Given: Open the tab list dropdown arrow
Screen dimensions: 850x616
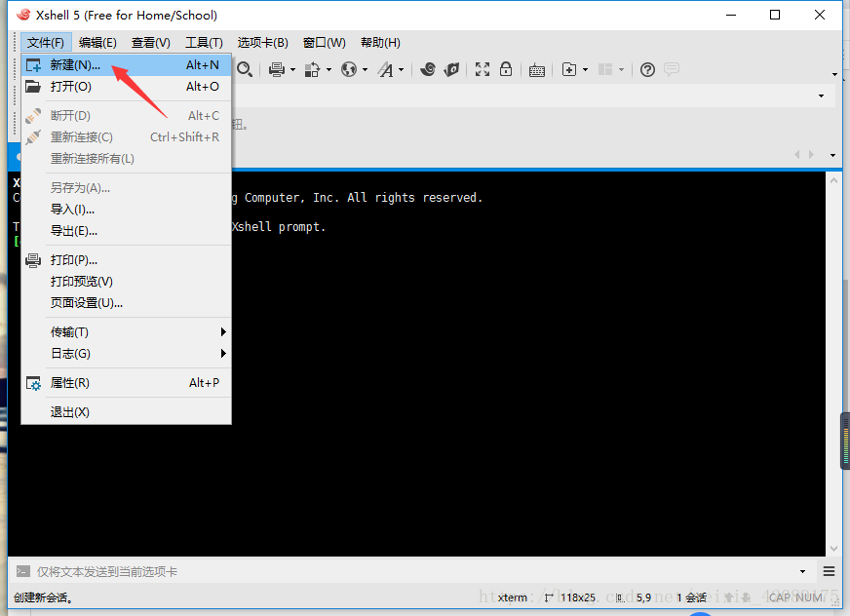Looking at the screenshot, I should pyautogui.click(x=832, y=155).
